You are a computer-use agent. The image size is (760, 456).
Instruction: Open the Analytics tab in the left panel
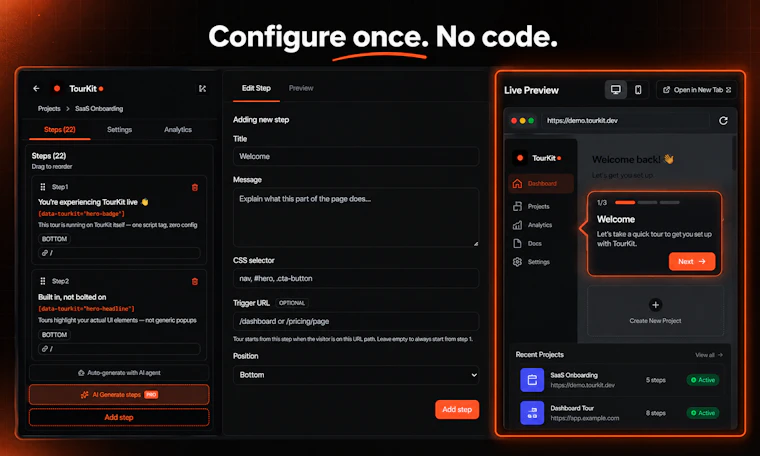[x=178, y=130]
